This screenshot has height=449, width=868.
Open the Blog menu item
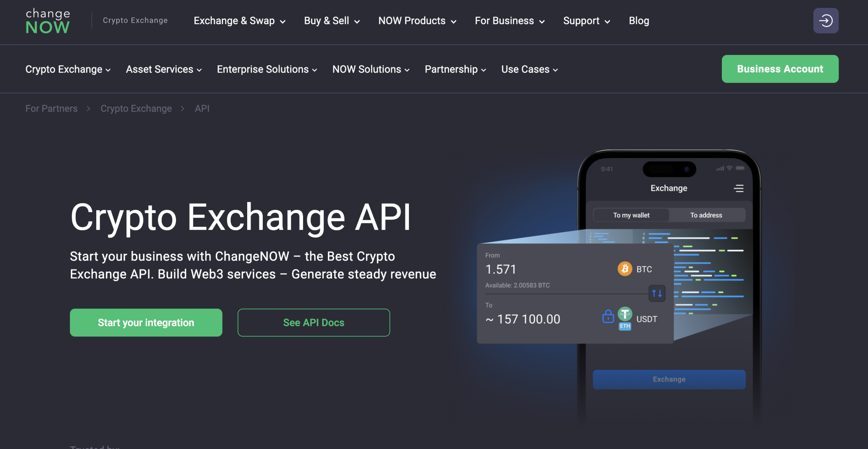[x=639, y=21]
